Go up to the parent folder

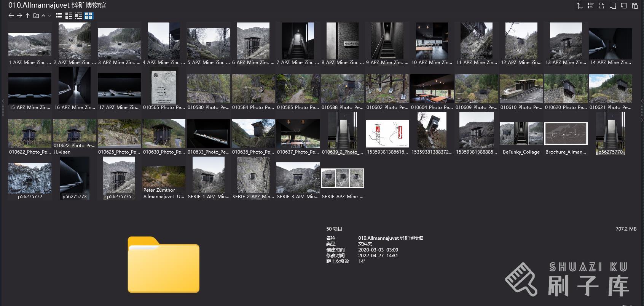coord(28,16)
